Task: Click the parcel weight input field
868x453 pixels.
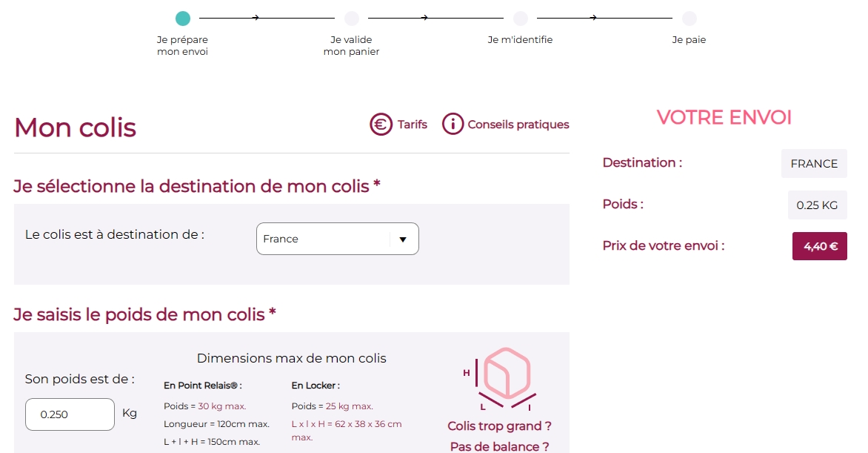Action: (x=70, y=414)
